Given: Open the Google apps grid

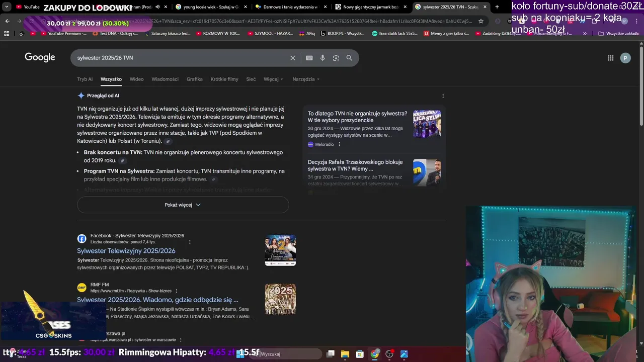Looking at the screenshot, I should tap(611, 58).
